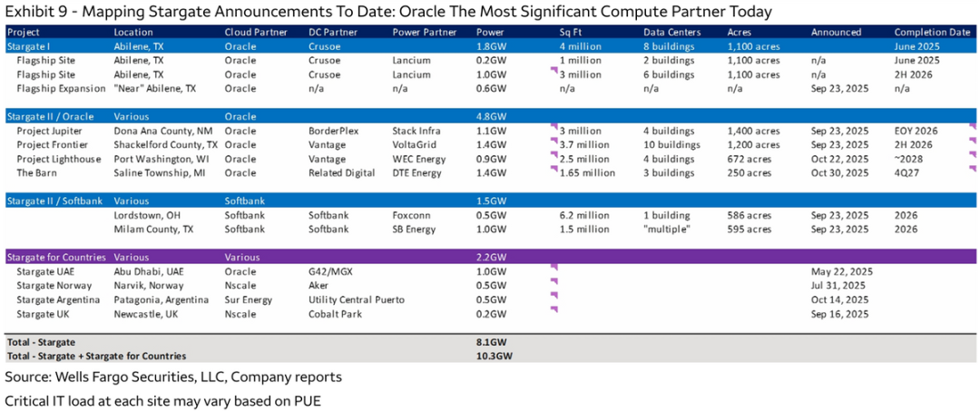Viewport: 980px width, 412px height.
Task: Click the purple comment marker beside 3.7 million
Action: pyautogui.click(x=553, y=141)
